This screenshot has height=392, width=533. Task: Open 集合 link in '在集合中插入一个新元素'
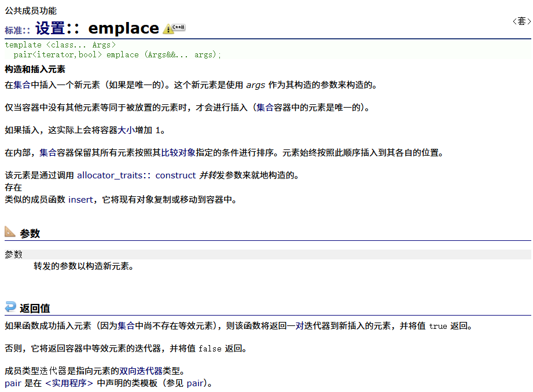pos(22,85)
